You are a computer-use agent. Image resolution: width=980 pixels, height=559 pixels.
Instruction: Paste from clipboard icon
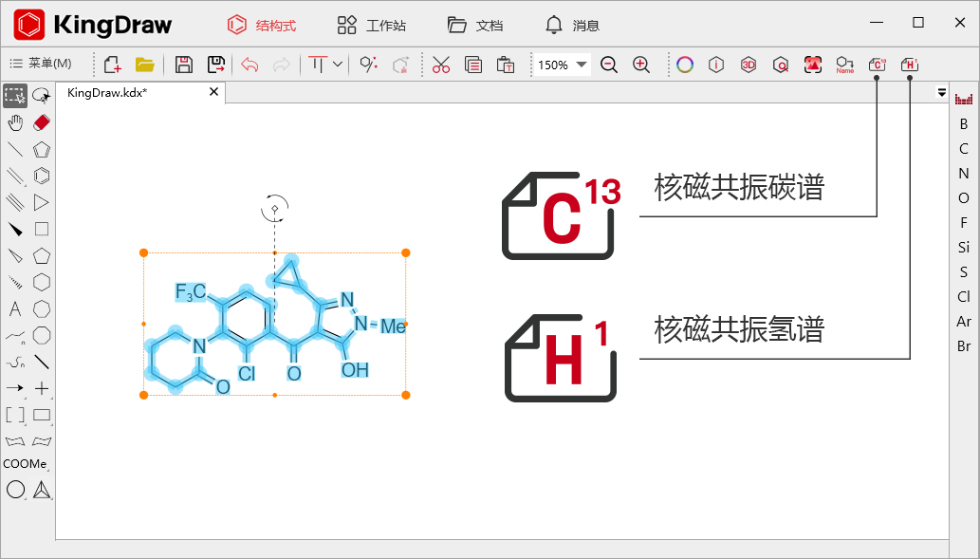[505, 65]
